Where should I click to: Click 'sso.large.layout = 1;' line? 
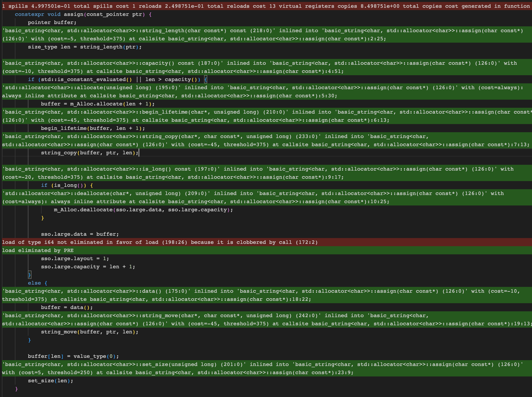75,259
